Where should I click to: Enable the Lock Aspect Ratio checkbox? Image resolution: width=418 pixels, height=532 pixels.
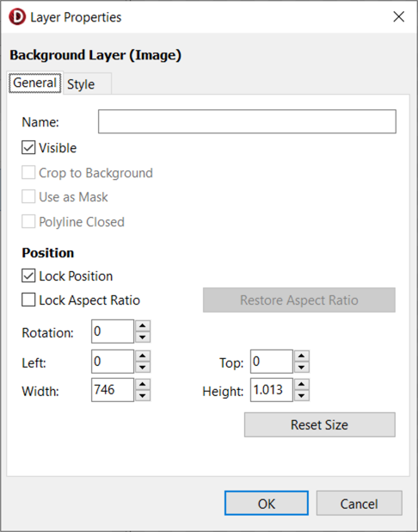(28, 300)
